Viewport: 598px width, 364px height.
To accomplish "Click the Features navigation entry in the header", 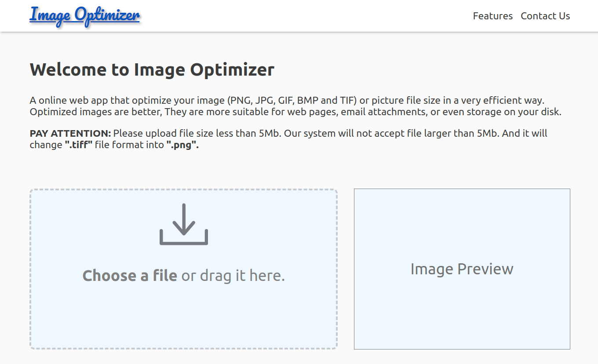I will coord(492,16).
